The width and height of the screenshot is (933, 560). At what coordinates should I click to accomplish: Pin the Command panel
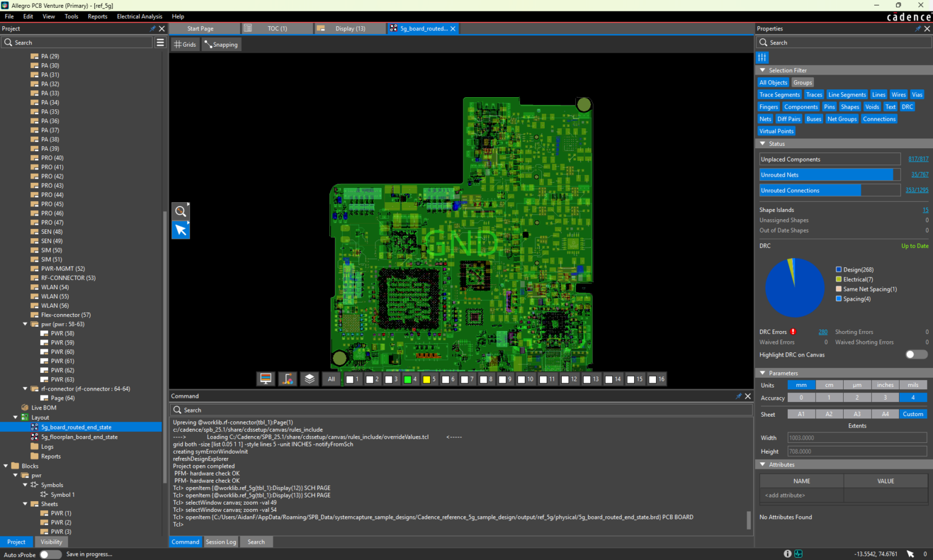coord(739,396)
